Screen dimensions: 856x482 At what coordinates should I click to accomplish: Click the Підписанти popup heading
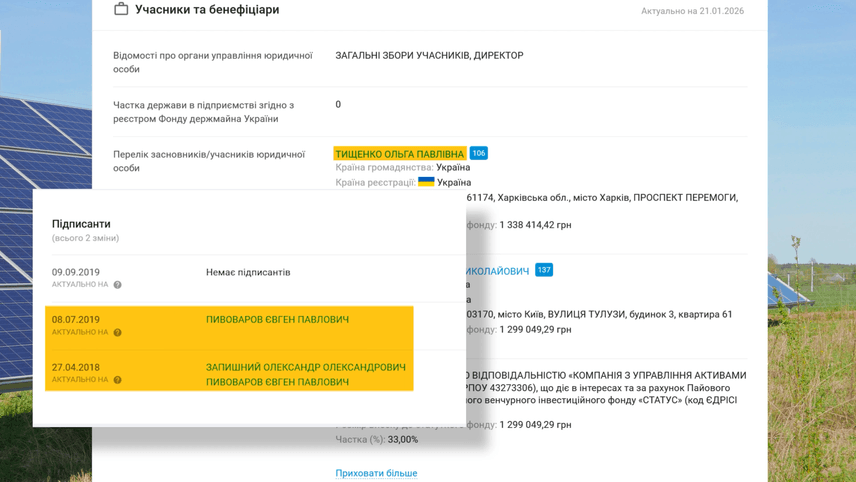pos(81,224)
